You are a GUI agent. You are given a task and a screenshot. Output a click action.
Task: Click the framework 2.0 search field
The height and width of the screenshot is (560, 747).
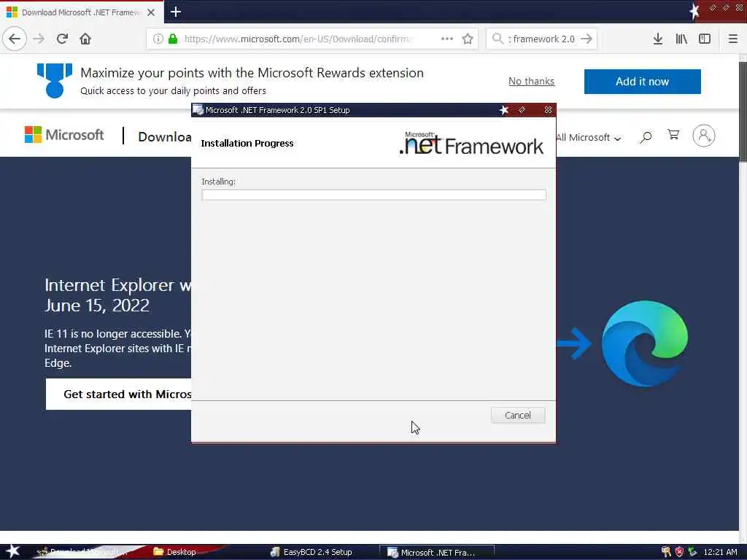(x=542, y=39)
